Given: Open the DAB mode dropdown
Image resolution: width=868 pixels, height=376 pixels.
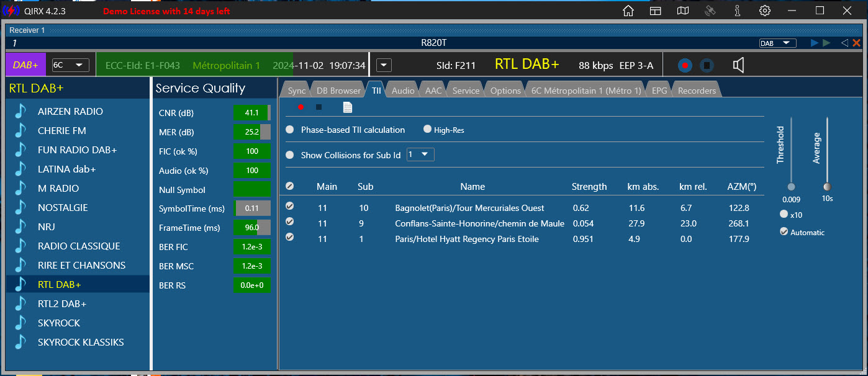Looking at the screenshot, I should point(778,43).
